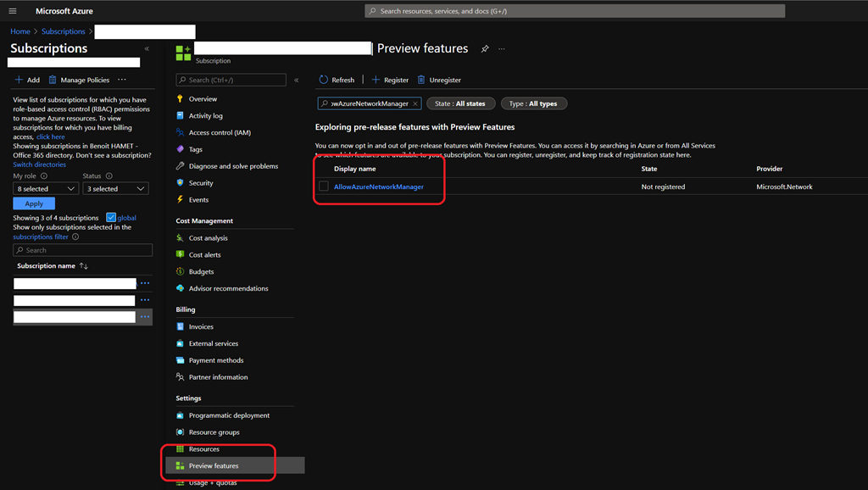Open more options for first subscription
This screenshot has height=490, width=868.
pyautogui.click(x=145, y=283)
